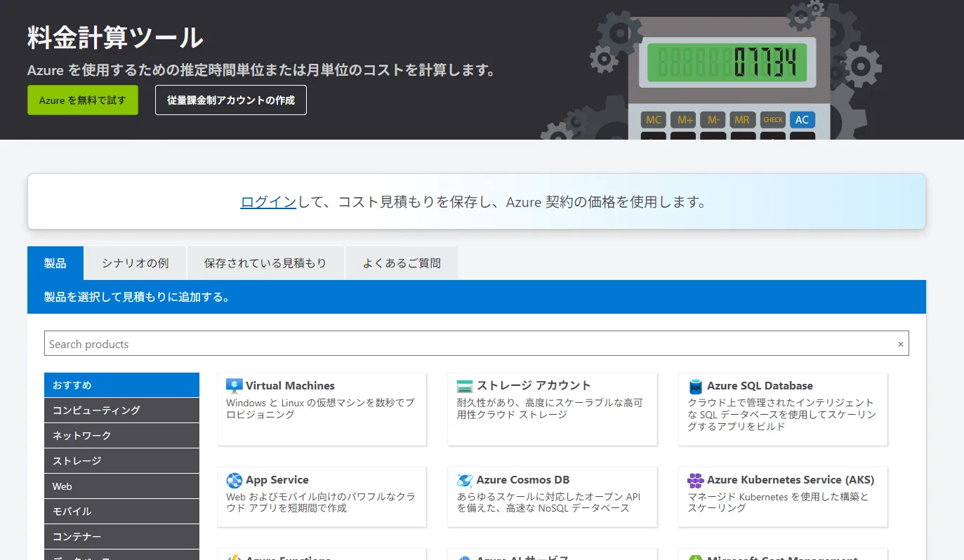This screenshot has width=964, height=560.
Task: Click the Azure SQL Database description text
Action: pyautogui.click(x=781, y=415)
